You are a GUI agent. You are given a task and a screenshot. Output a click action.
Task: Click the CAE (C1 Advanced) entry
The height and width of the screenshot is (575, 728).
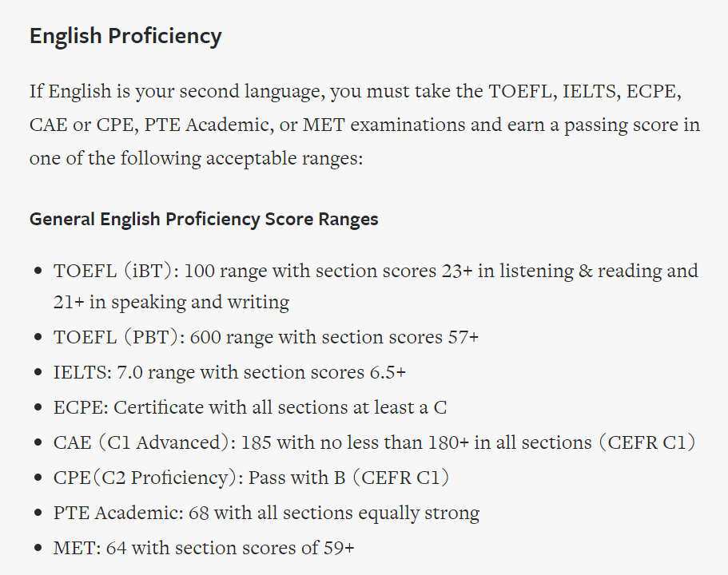click(374, 442)
